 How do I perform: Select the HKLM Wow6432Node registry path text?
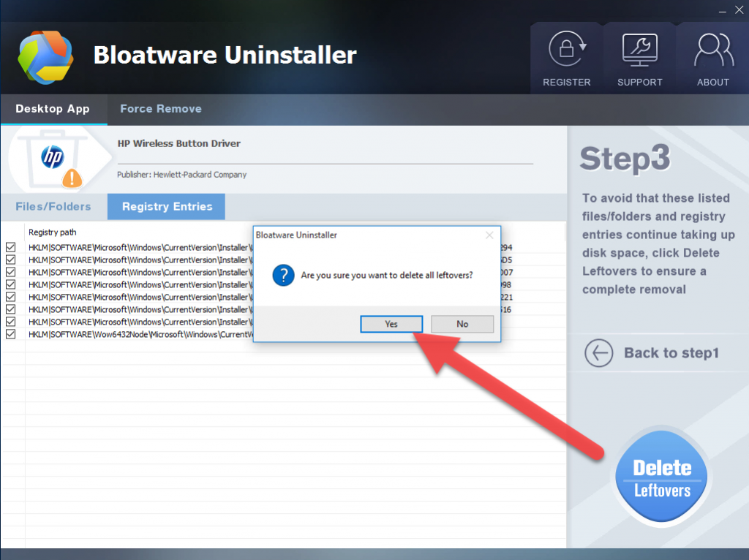[x=140, y=334]
